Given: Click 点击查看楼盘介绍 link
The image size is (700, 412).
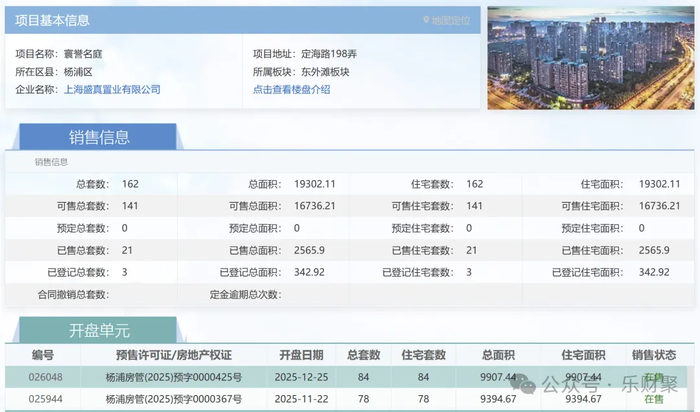Looking at the screenshot, I should click(292, 89).
